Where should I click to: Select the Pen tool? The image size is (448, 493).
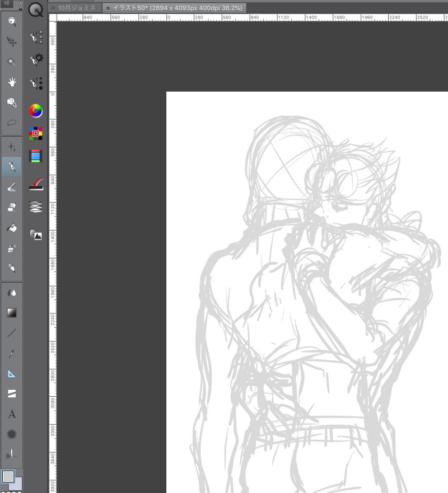tap(11, 166)
